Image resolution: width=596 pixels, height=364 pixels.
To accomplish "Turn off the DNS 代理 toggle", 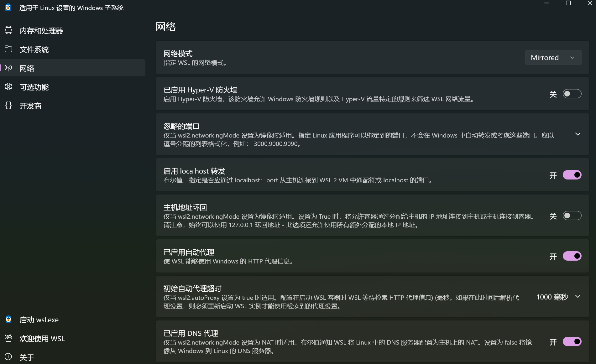I will (572, 341).
